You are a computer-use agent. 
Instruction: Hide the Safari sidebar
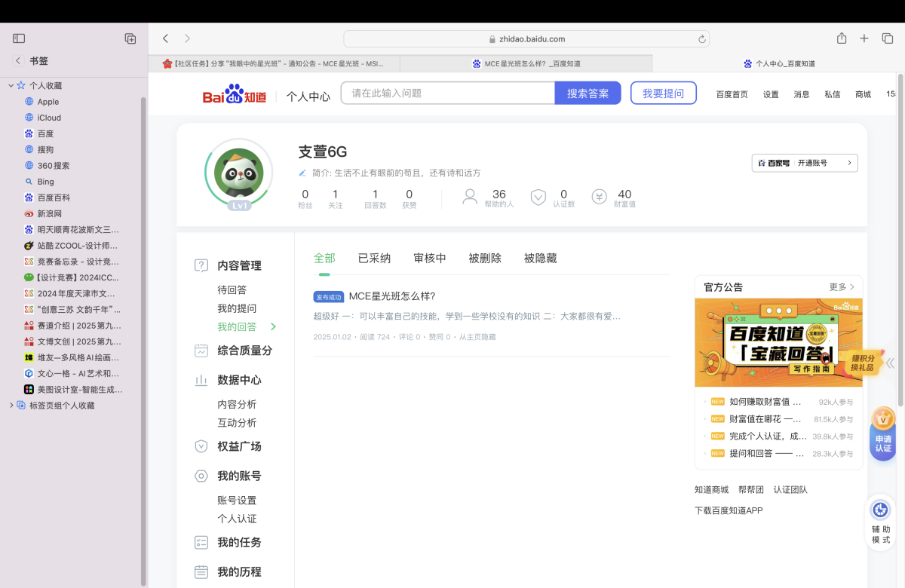tap(20, 38)
